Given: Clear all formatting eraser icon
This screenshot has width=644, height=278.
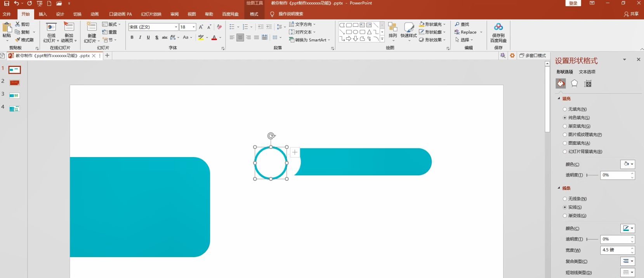Looking at the screenshot, I should click(219, 27).
